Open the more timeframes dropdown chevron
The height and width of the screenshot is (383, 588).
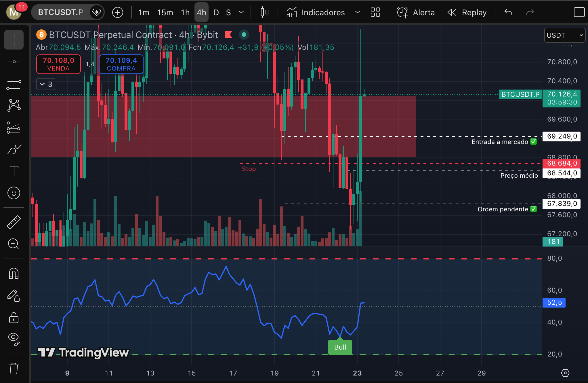click(x=241, y=12)
